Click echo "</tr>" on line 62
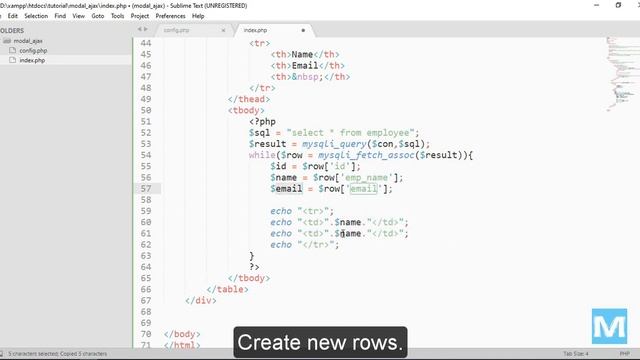The height and width of the screenshot is (360, 640). tap(304, 244)
